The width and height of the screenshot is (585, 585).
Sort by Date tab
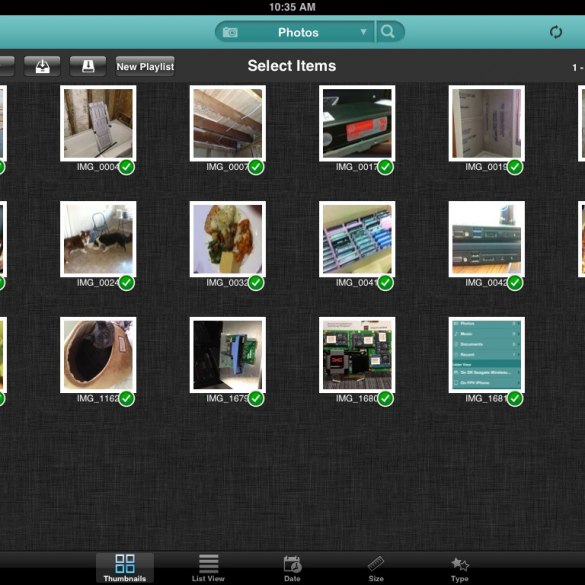coord(292,568)
